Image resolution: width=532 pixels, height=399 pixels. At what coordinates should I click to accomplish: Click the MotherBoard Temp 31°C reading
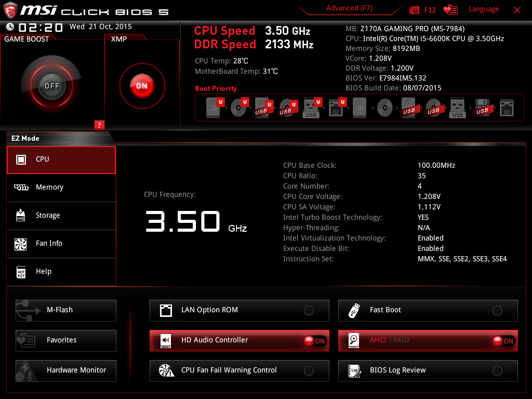(236, 71)
